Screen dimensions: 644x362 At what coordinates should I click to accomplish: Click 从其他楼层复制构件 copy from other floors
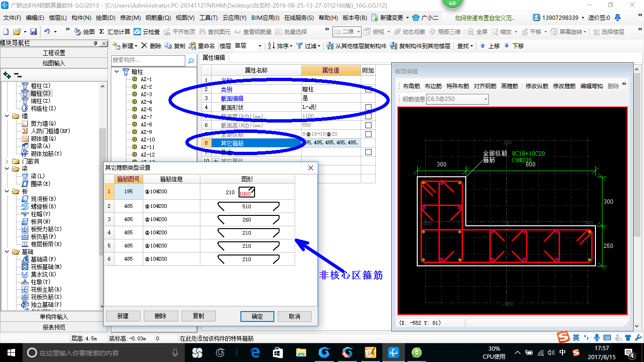coord(357,46)
